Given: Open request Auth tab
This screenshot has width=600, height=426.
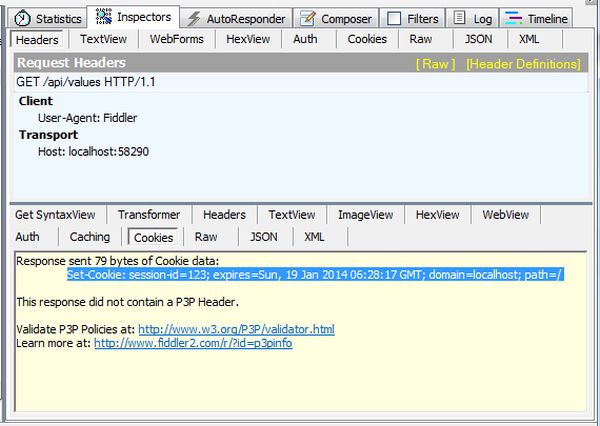Looking at the screenshot, I should click(305, 39).
